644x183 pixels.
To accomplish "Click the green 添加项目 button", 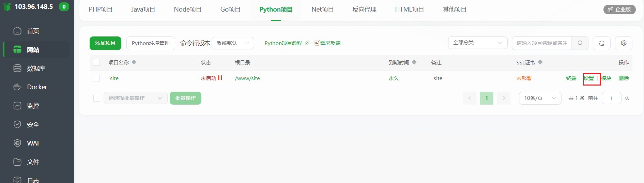I will click(105, 43).
